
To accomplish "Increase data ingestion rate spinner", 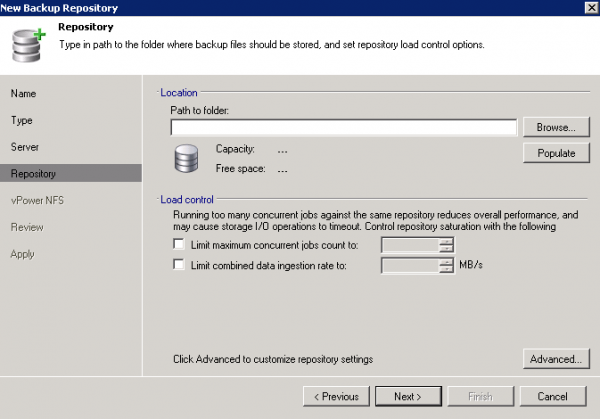I will click(447, 261).
